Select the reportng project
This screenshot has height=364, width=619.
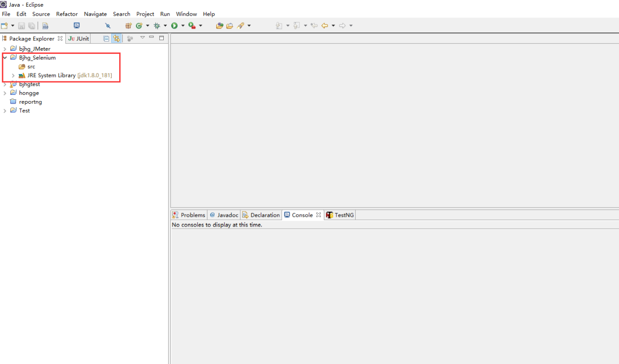point(30,102)
